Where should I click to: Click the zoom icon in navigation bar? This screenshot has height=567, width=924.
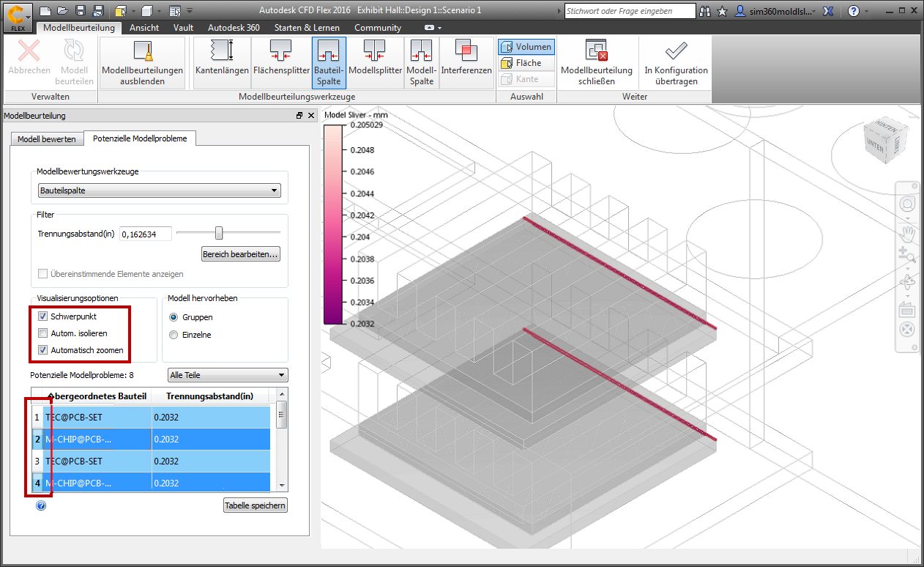coord(907,255)
